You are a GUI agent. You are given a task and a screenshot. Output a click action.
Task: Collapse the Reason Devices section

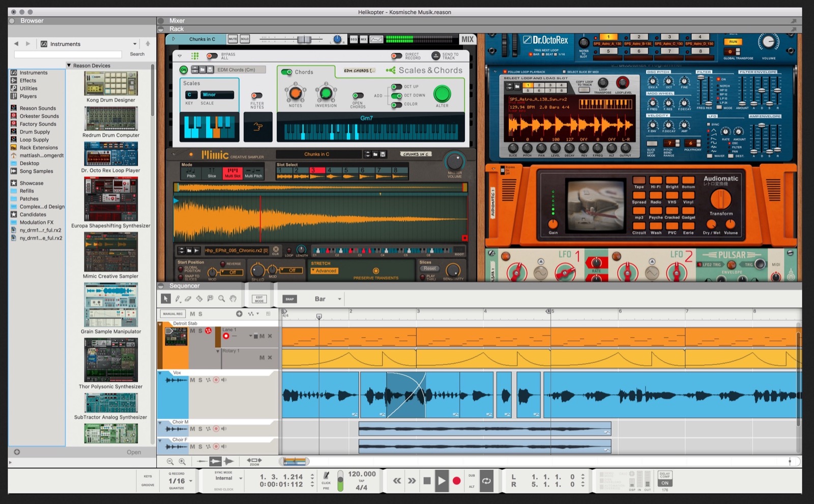[x=69, y=66]
